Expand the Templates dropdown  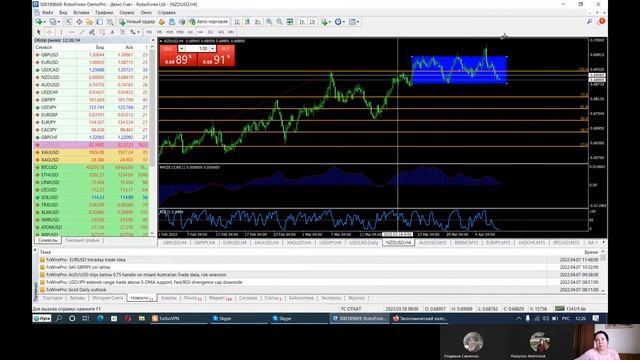coord(358,22)
